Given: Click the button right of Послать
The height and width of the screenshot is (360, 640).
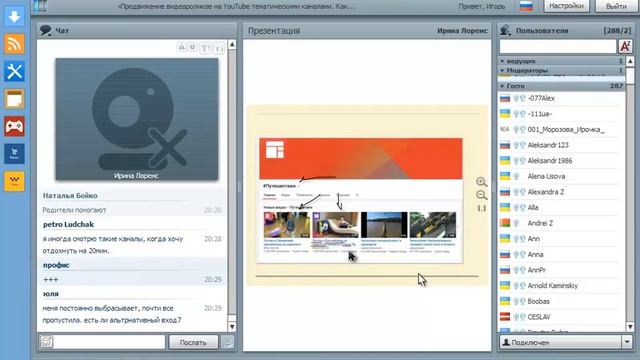Looking at the screenshot, I should point(228,342).
